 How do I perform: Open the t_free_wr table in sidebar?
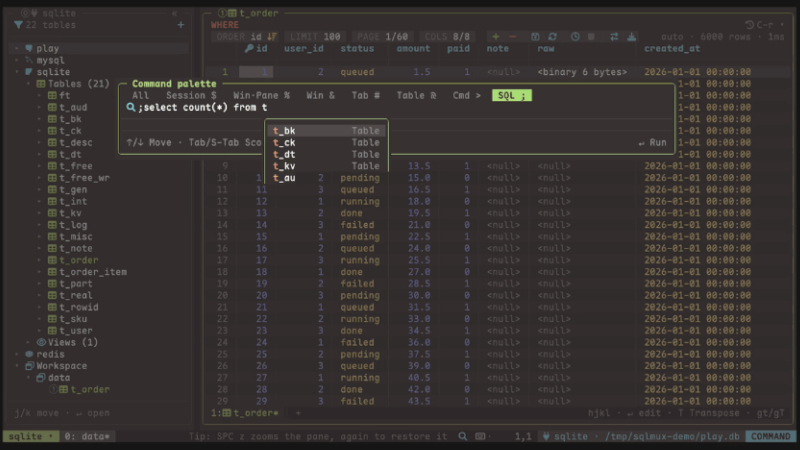point(84,178)
